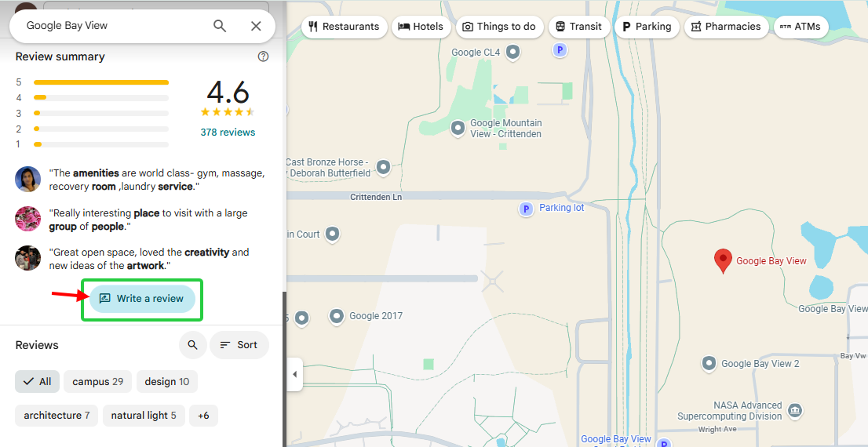This screenshot has width=868, height=447.
Task: Select the All reviews filter chip
Action: click(37, 382)
